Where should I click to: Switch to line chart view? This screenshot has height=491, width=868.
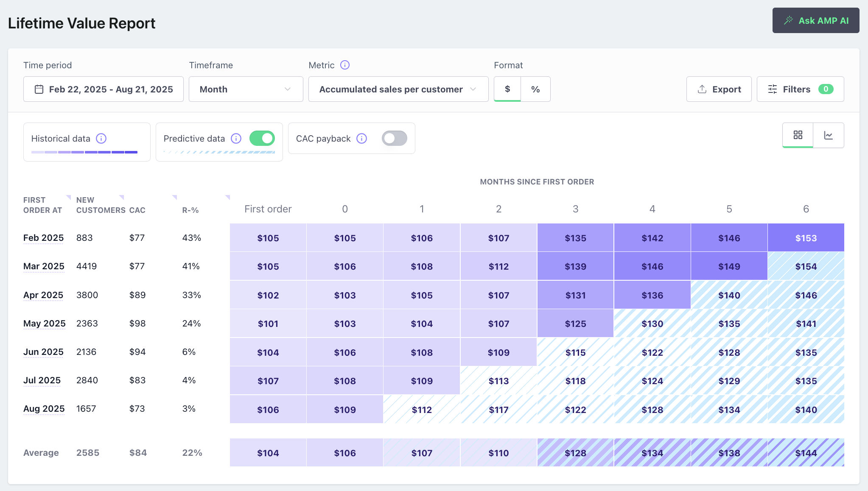click(x=828, y=135)
